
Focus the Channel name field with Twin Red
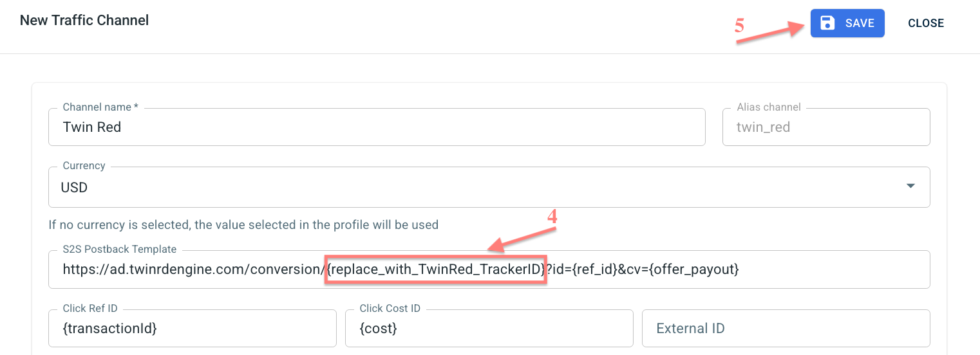click(377, 127)
